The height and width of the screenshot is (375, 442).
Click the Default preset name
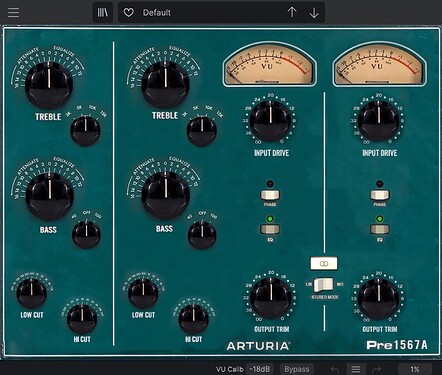(157, 13)
